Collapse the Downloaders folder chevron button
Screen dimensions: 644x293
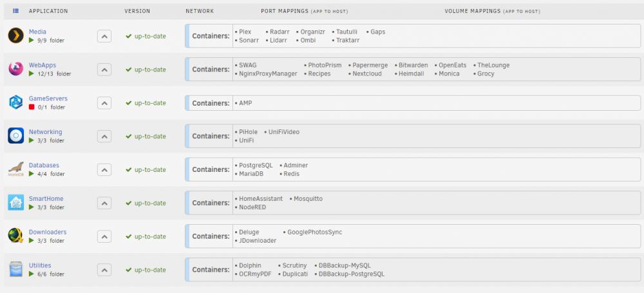coord(104,236)
